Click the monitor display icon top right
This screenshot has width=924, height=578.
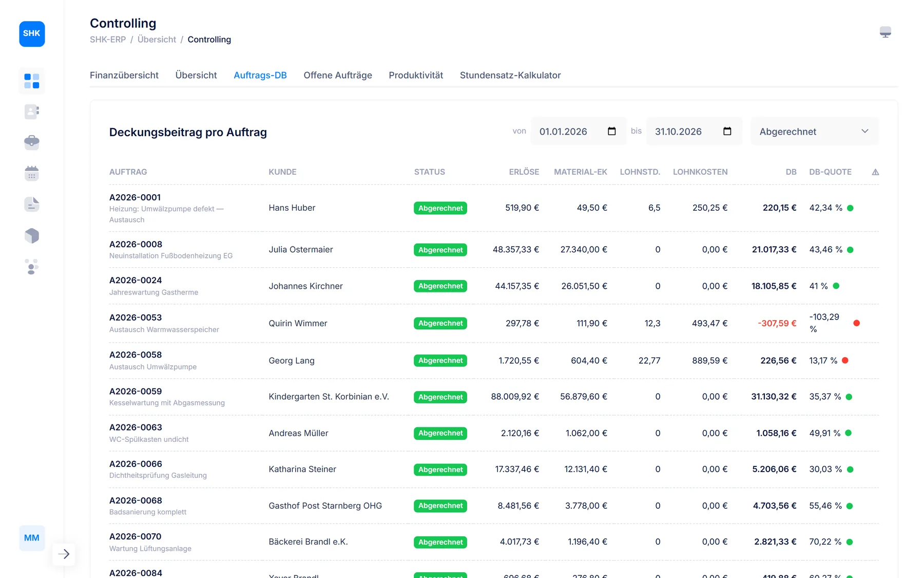tap(885, 32)
